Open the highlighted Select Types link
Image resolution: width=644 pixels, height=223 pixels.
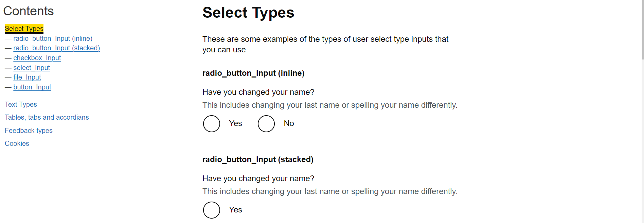click(24, 29)
